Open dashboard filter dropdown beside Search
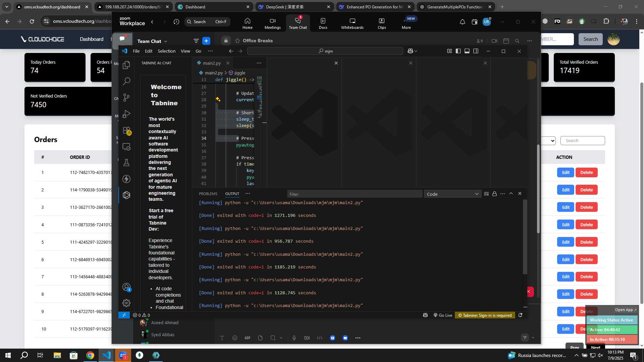 (549, 141)
